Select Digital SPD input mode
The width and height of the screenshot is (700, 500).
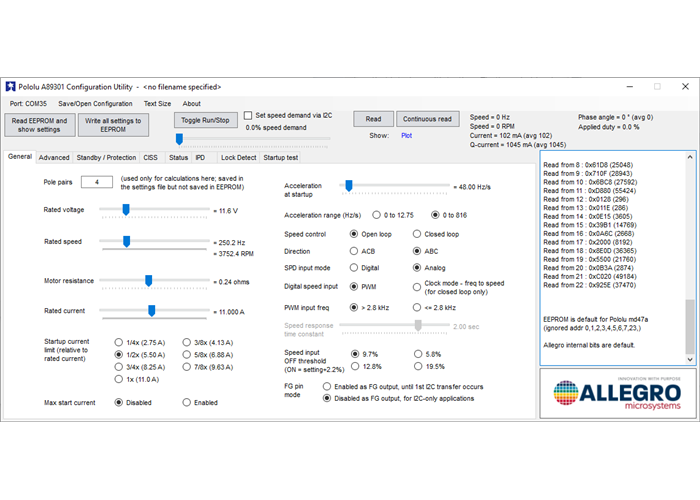coord(353,268)
